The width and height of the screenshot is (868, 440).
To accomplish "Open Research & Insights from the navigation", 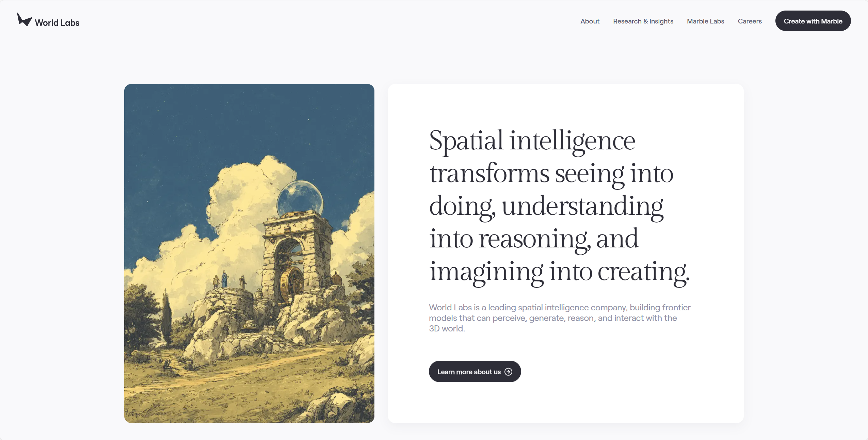I will (x=643, y=21).
